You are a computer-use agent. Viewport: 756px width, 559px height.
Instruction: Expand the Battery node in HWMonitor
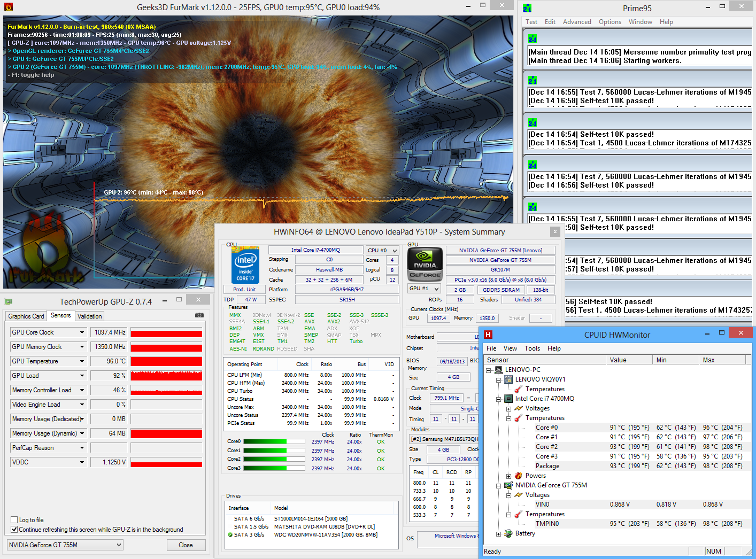pyautogui.click(x=498, y=533)
